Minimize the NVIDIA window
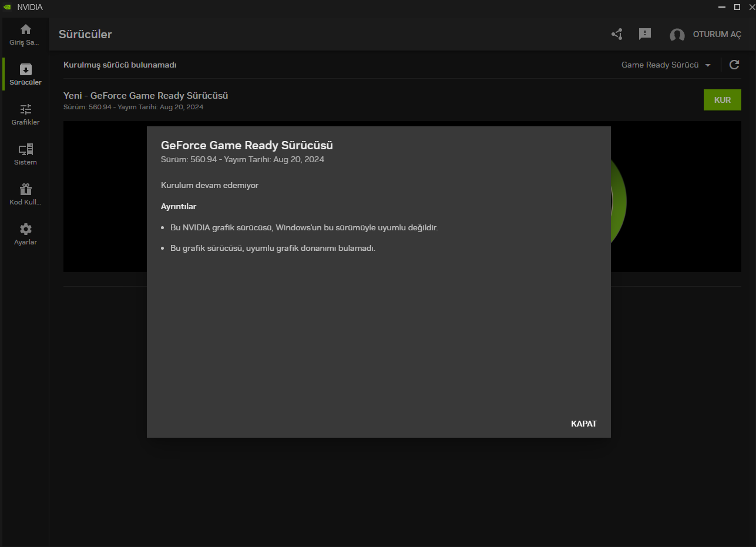This screenshot has height=547, width=756. click(722, 7)
